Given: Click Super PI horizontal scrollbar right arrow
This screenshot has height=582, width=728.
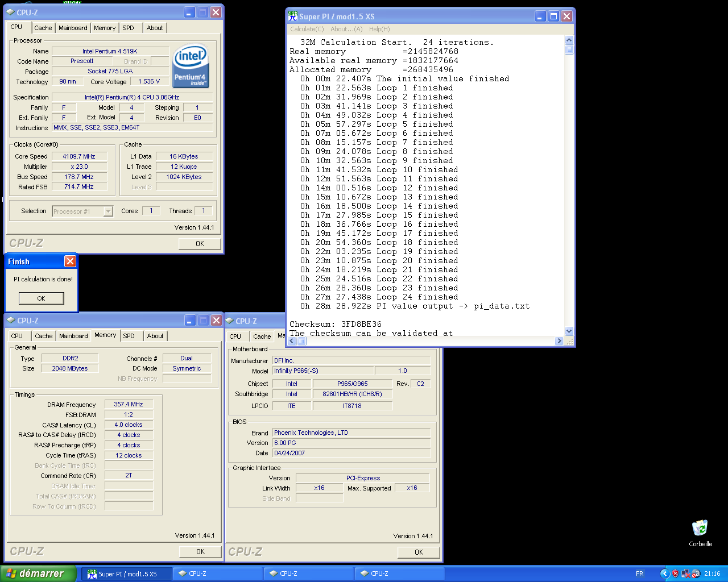Looking at the screenshot, I should point(559,341).
